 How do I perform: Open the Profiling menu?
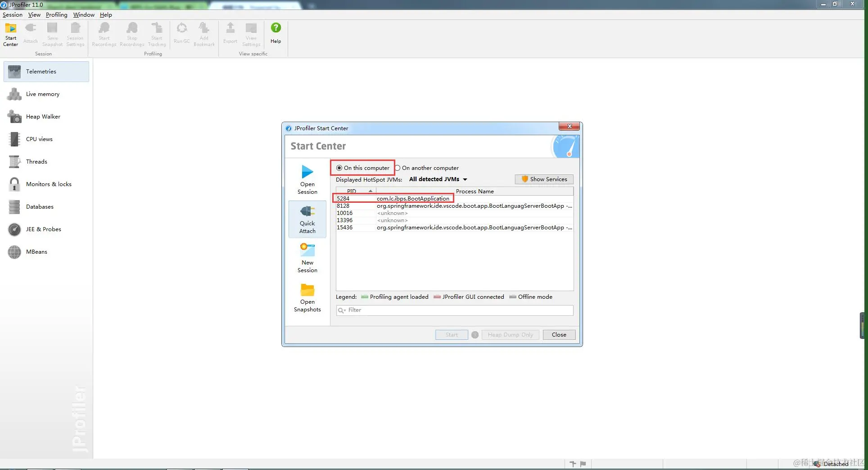click(x=56, y=14)
